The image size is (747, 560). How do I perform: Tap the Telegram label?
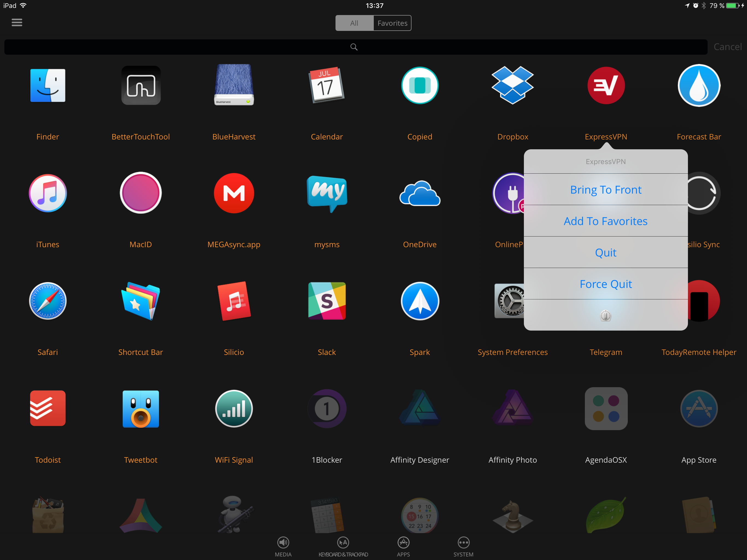(606, 352)
